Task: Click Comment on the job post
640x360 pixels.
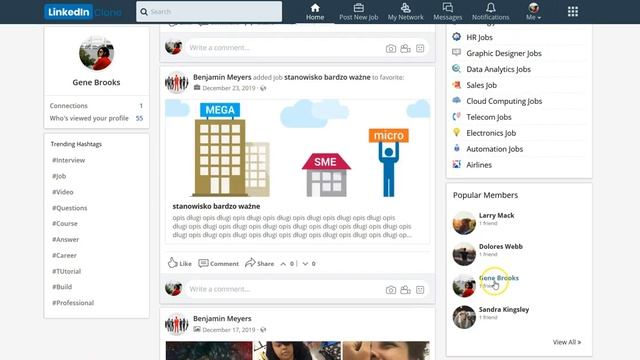Action: pyautogui.click(x=218, y=263)
